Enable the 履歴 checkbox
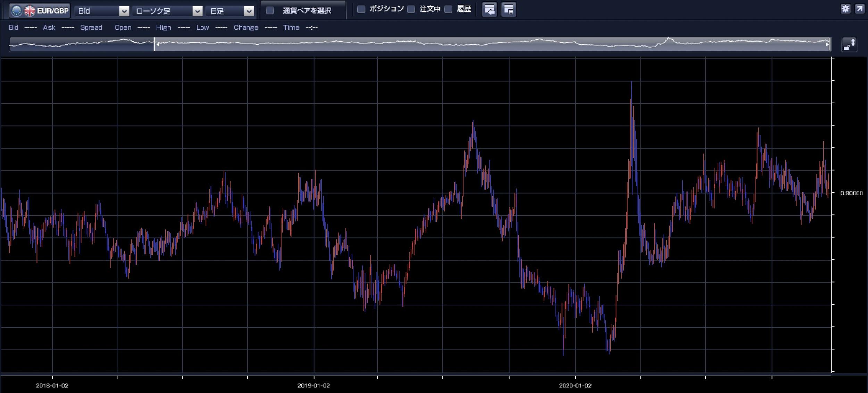 coord(449,9)
